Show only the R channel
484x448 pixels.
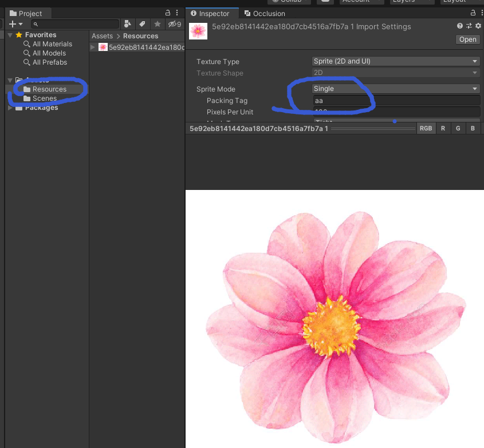(443, 129)
